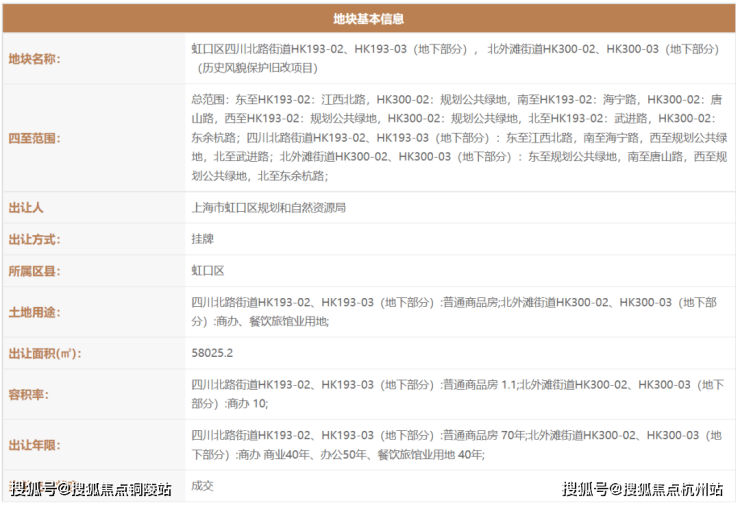The width and height of the screenshot is (740, 505).
Task: Click the 虹口区 district value
Action: 208,271
